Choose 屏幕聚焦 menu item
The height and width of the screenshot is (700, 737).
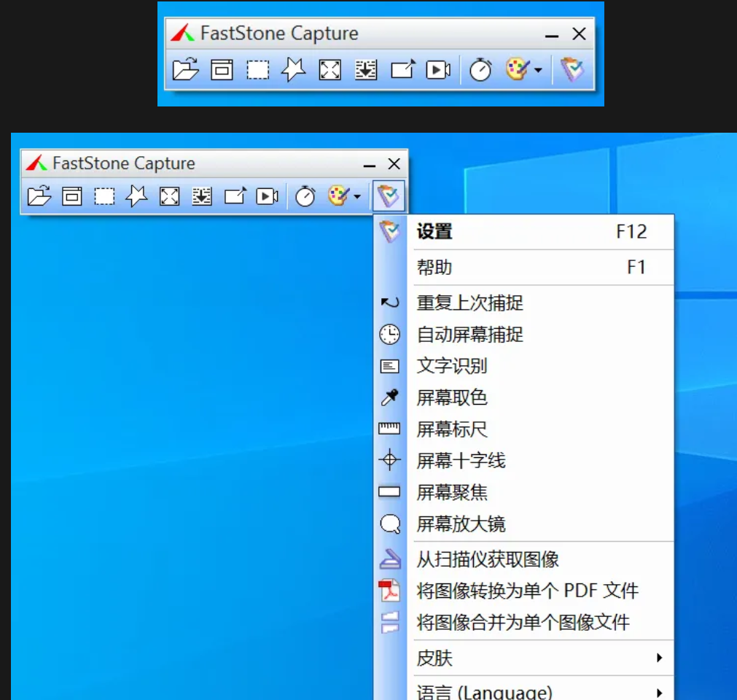click(523, 492)
